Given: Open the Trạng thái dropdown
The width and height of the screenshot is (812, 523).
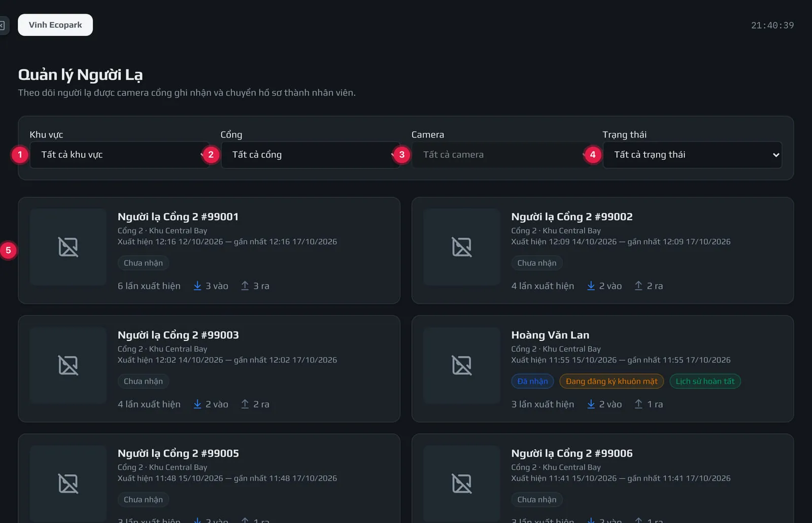Looking at the screenshot, I should point(692,155).
